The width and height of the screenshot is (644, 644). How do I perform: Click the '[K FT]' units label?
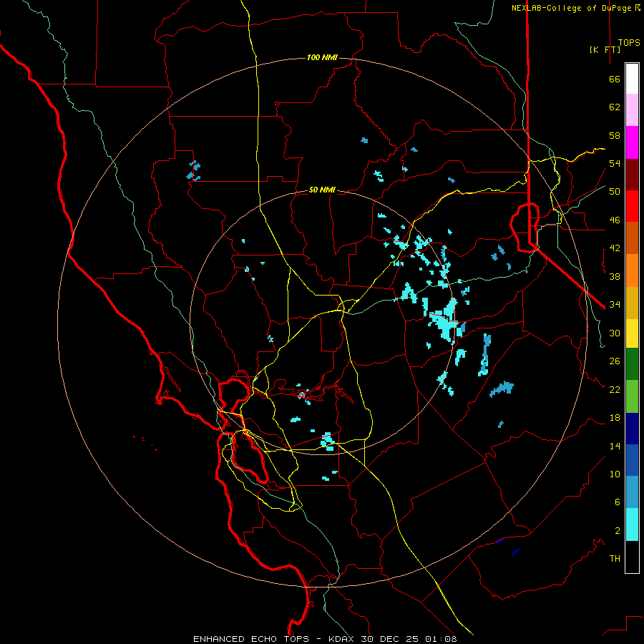tap(605, 49)
